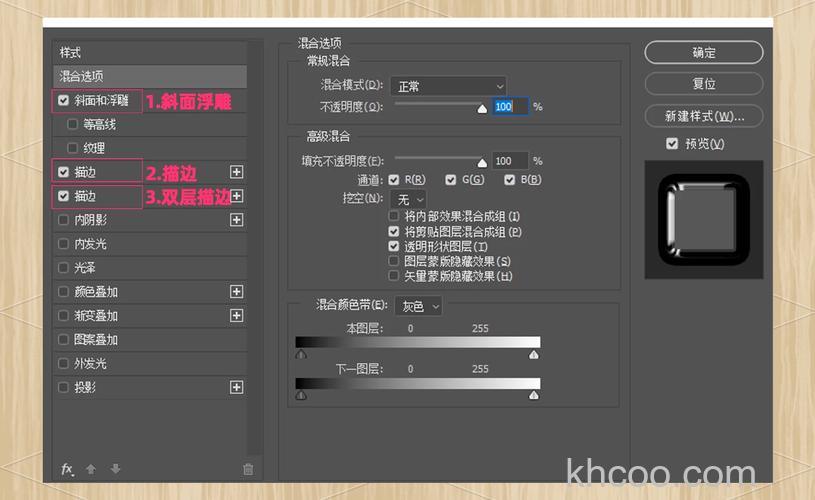
Task: Check 矢量蒙版隐藏效果 option
Action: click(x=394, y=275)
